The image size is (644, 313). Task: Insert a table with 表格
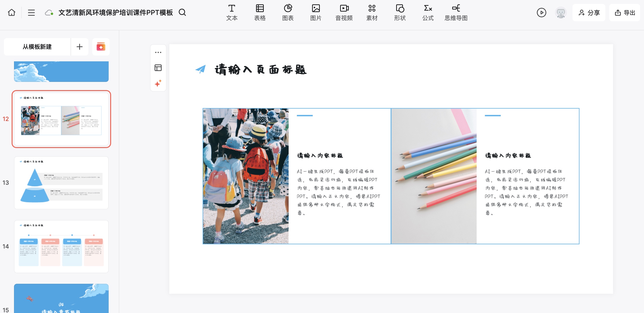260,13
